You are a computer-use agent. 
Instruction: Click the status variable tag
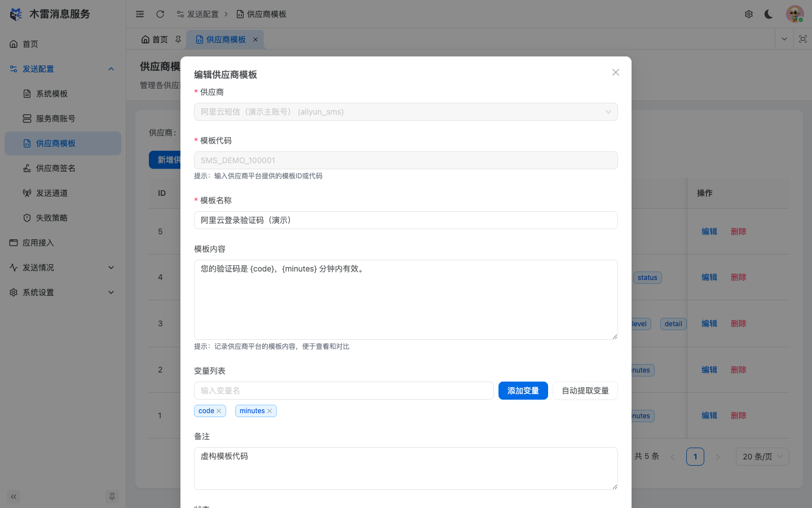(x=647, y=278)
